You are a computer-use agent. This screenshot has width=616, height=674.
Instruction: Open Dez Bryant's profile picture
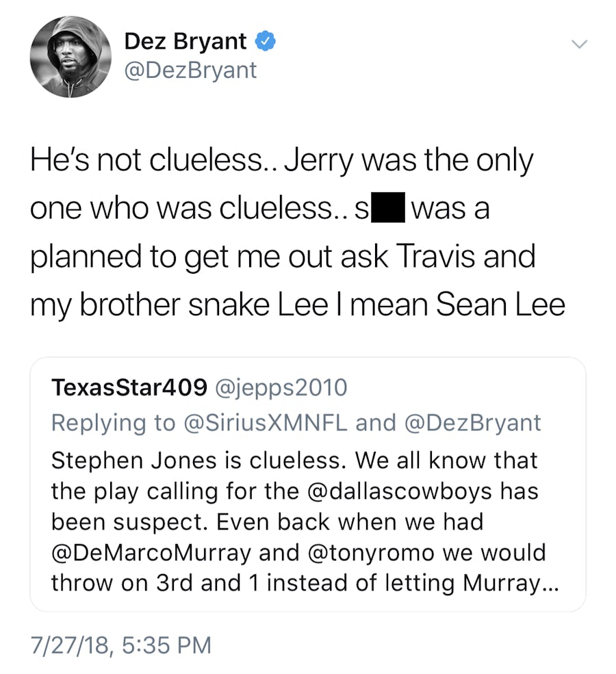pos(70,56)
